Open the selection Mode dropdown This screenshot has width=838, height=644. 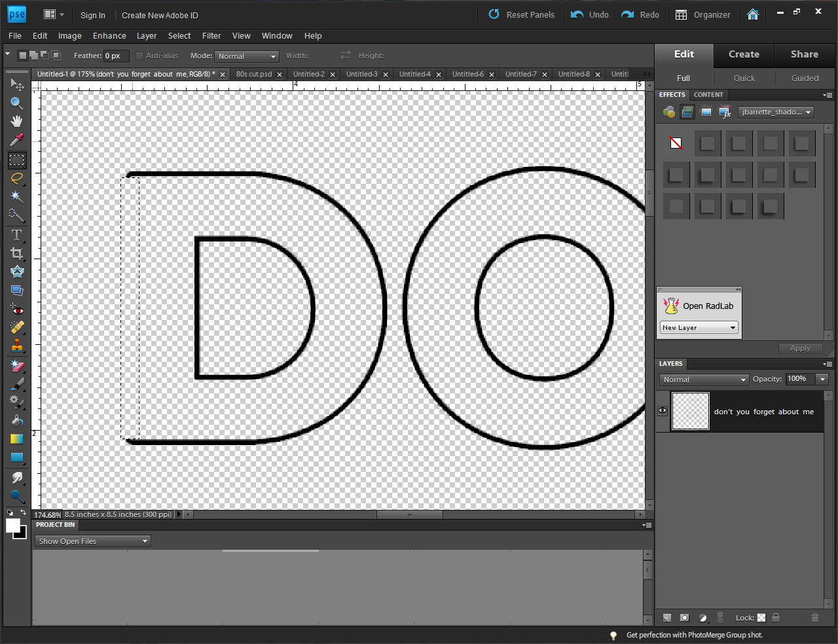point(247,56)
